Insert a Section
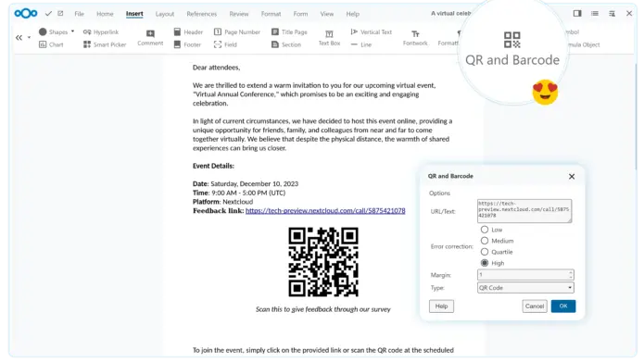The image size is (644, 362). coord(286,44)
